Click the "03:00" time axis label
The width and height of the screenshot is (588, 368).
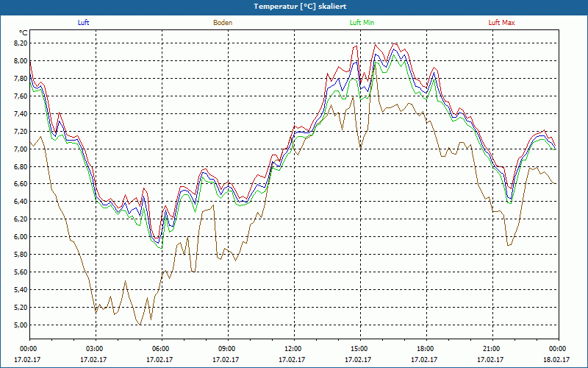[96, 349]
